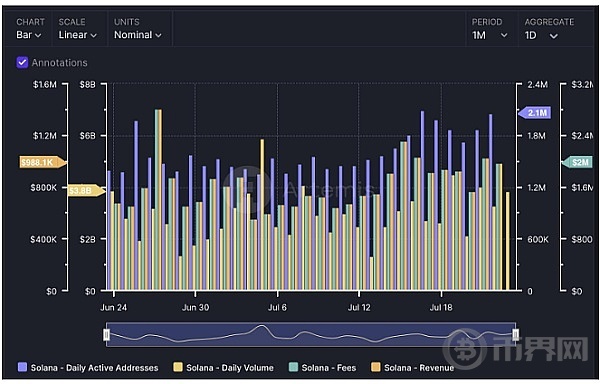Click the Jun 24 x-axis label
Viewport: 600px width, 384px height.
click(x=114, y=307)
